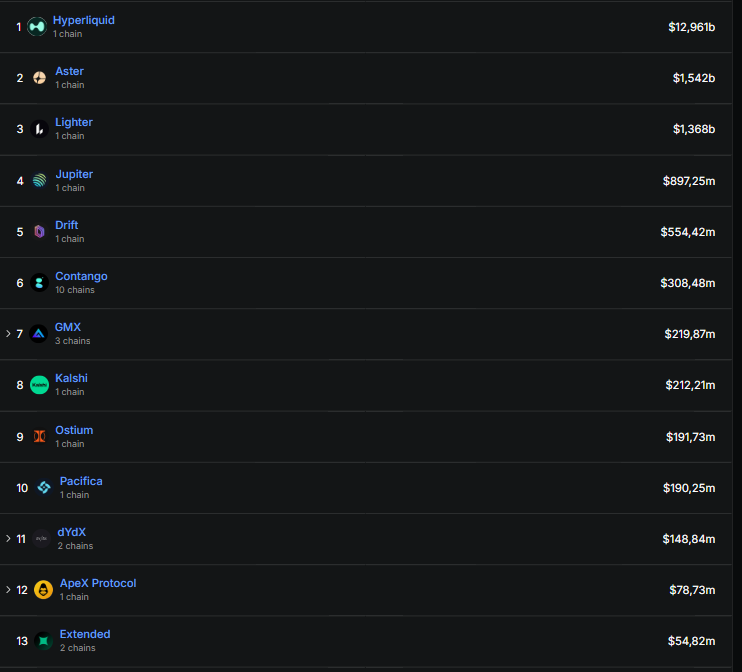
Task: Click "3 chains" under GMX
Action: point(72,341)
